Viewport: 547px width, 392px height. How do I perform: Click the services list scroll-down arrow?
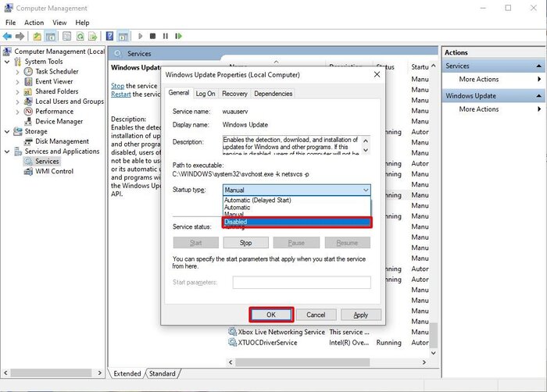tap(433, 353)
